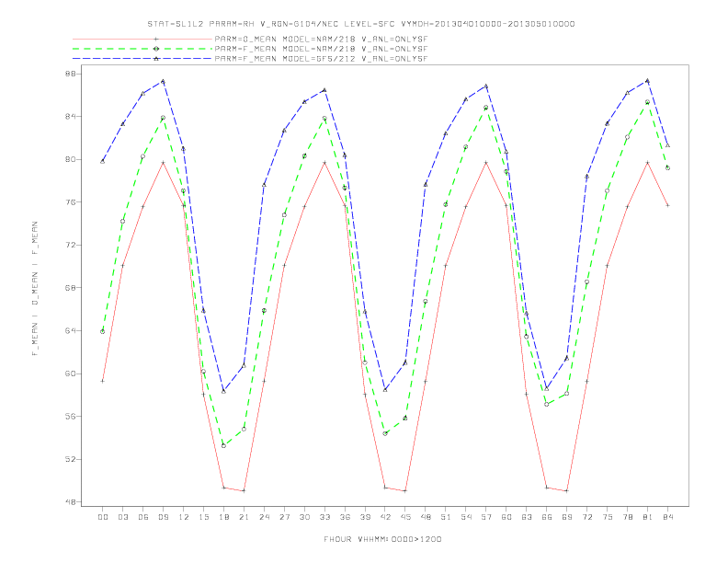Click the x-axis hour label 33
728x563 pixels.
[324, 517]
